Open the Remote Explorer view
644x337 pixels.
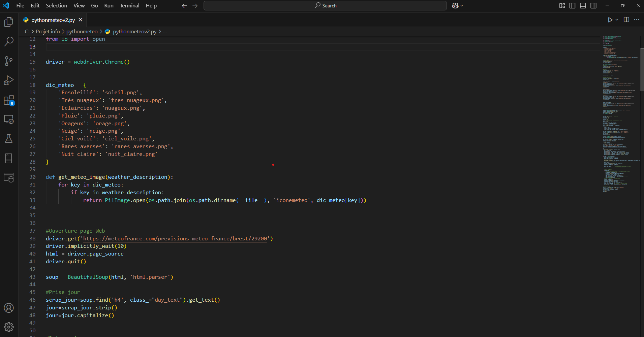9,120
